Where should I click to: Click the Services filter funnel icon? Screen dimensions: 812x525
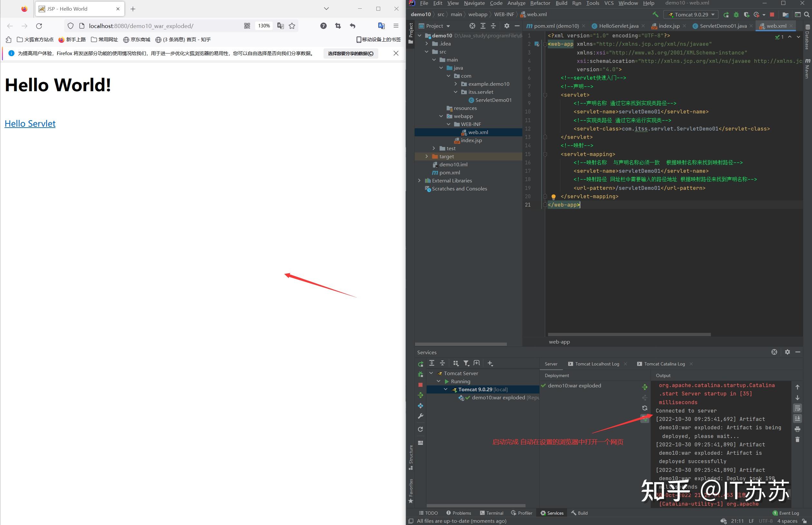466,363
